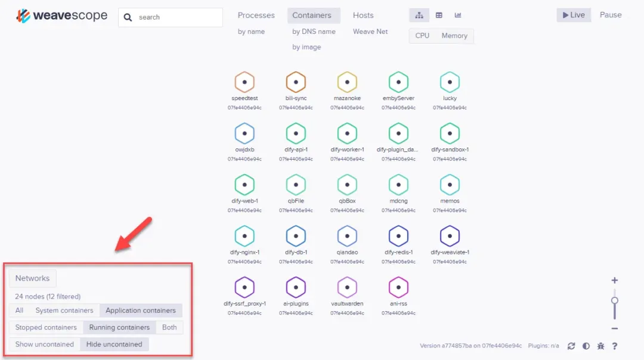Switch to Containers by image view

coord(306,47)
